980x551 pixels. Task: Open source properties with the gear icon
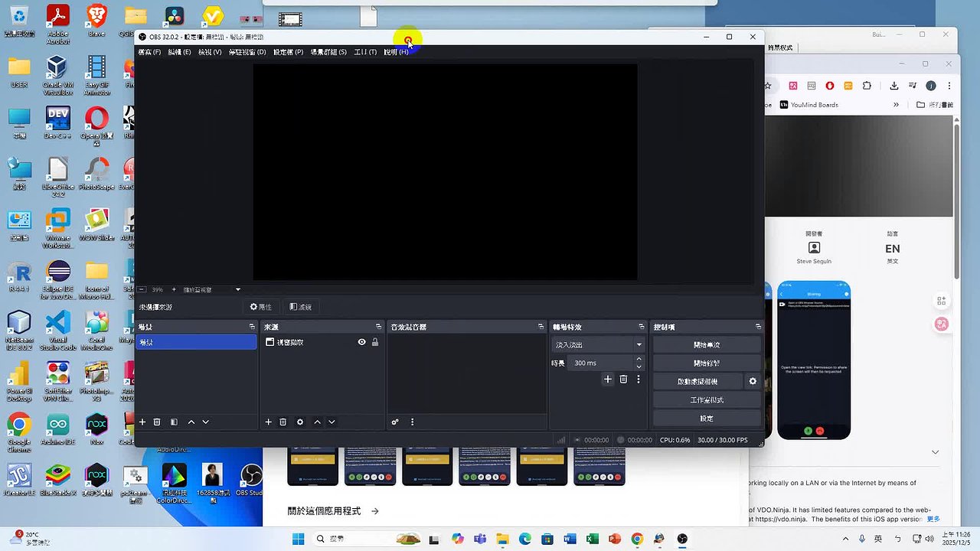pos(300,422)
